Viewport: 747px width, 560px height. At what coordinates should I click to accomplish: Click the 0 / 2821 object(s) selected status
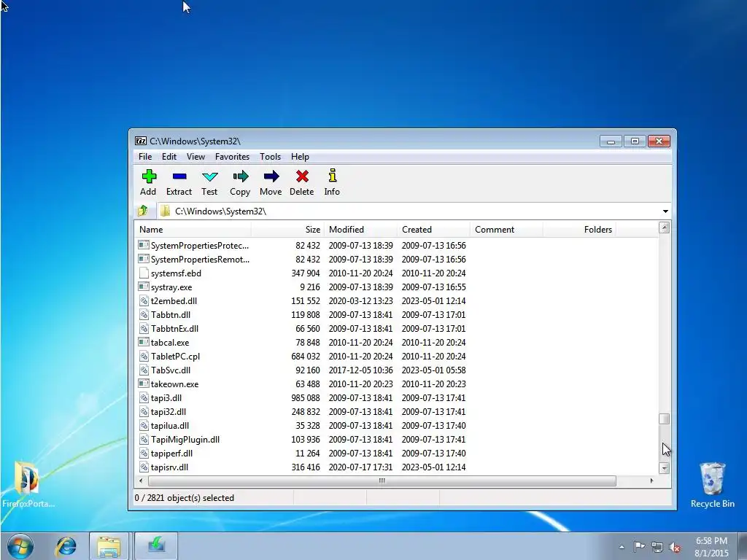185,497
